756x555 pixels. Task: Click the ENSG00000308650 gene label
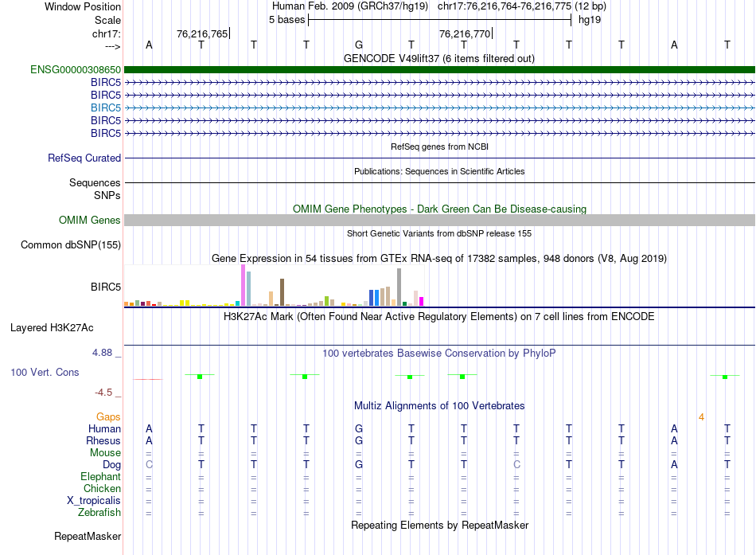point(76,69)
